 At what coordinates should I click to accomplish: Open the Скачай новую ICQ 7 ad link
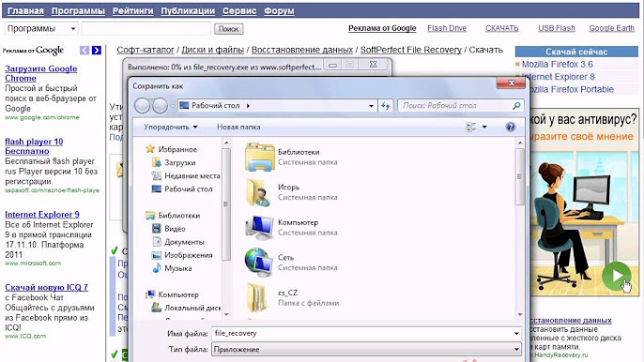click(x=46, y=287)
